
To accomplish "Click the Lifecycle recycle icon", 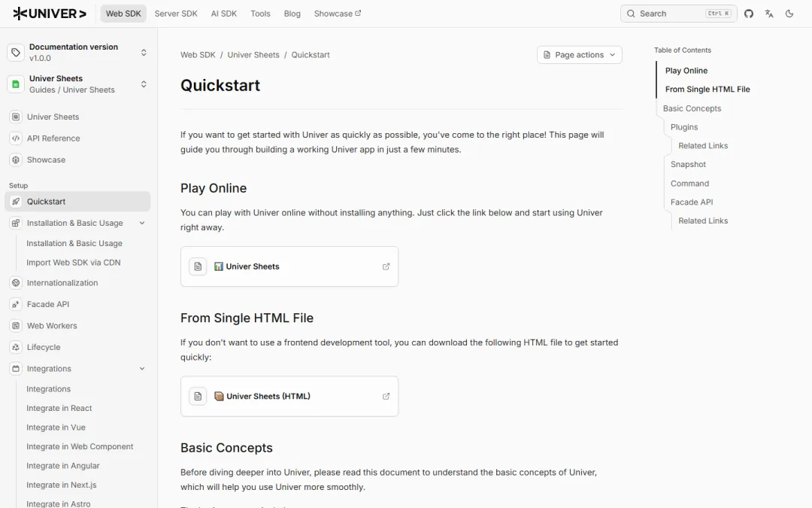I will [16, 347].
